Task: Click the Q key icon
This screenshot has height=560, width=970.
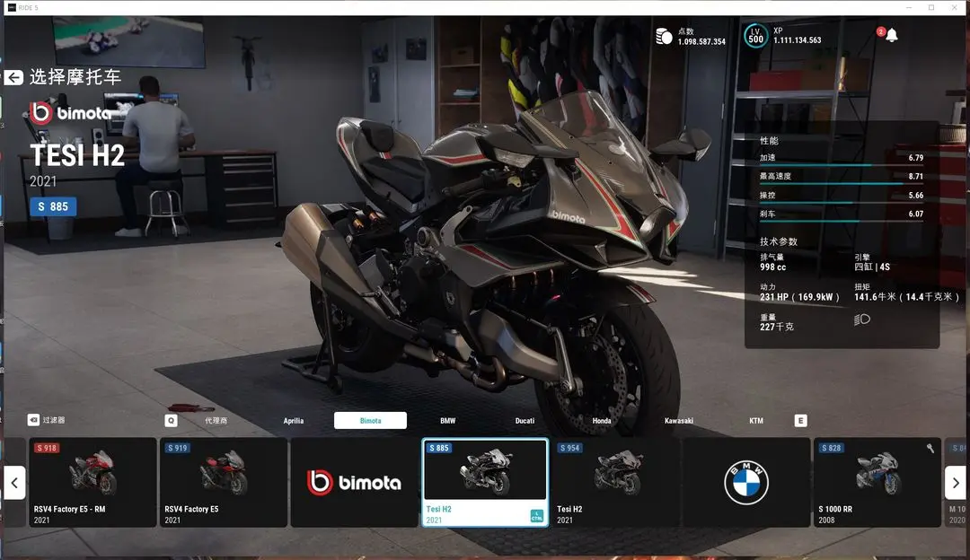Action: [x=172, y=420]
